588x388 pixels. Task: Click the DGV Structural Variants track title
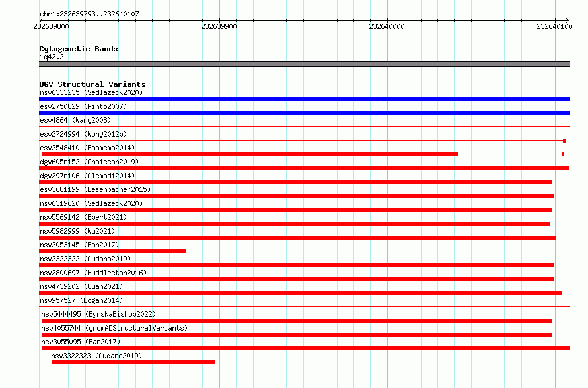92,84
